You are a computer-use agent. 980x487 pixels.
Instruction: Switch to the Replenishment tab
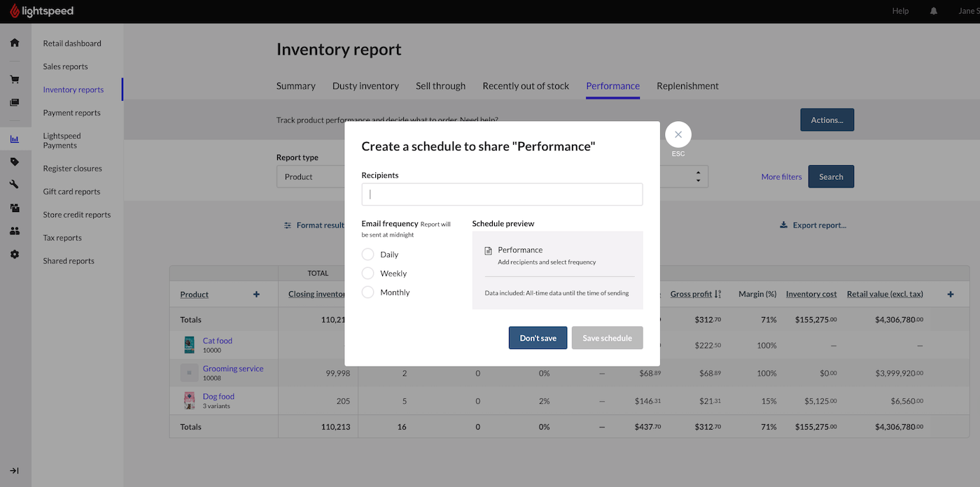tap(687, 86)
